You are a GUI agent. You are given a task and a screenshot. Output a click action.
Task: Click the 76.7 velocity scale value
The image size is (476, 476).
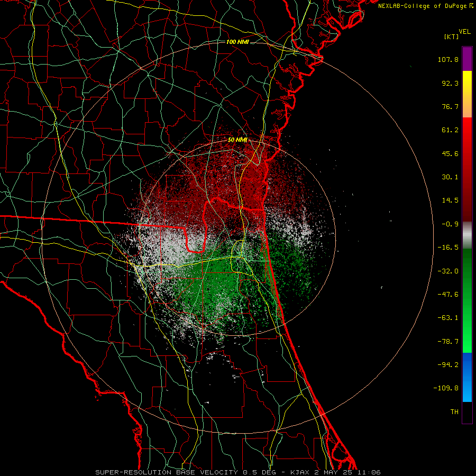(x=450, y=106)
